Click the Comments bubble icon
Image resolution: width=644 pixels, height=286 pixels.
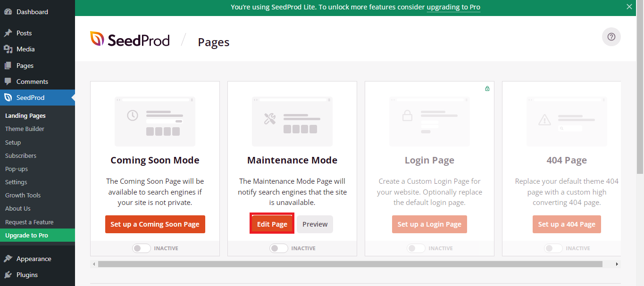(x=8, y=82)
